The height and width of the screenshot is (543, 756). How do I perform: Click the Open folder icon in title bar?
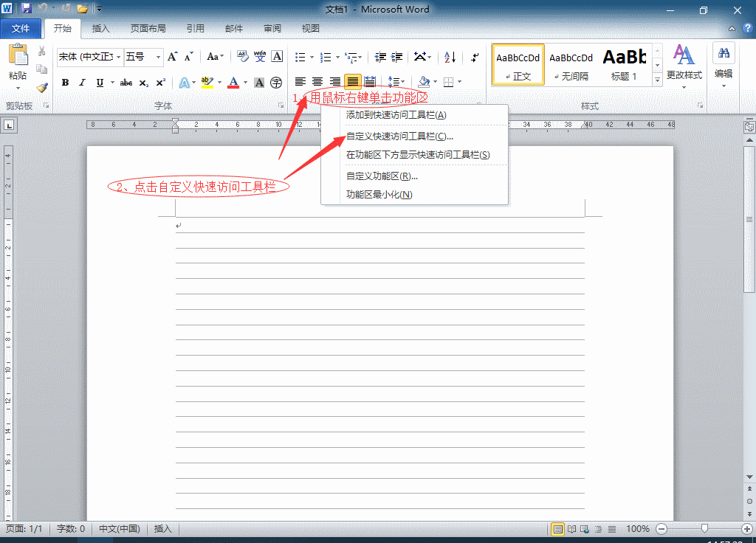tap(83, 8)
